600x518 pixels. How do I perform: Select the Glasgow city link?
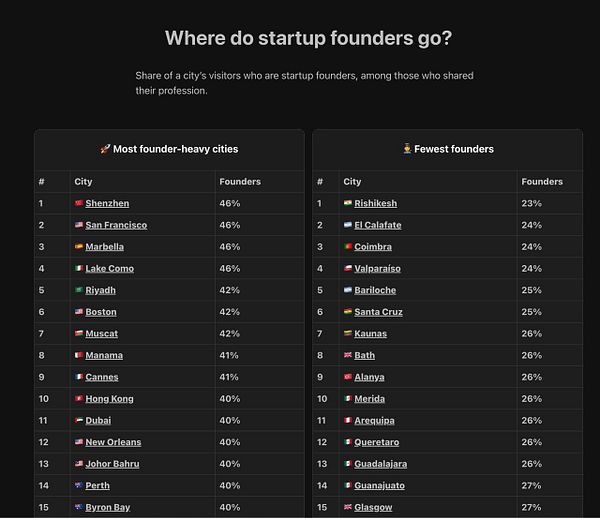[373, 508]
